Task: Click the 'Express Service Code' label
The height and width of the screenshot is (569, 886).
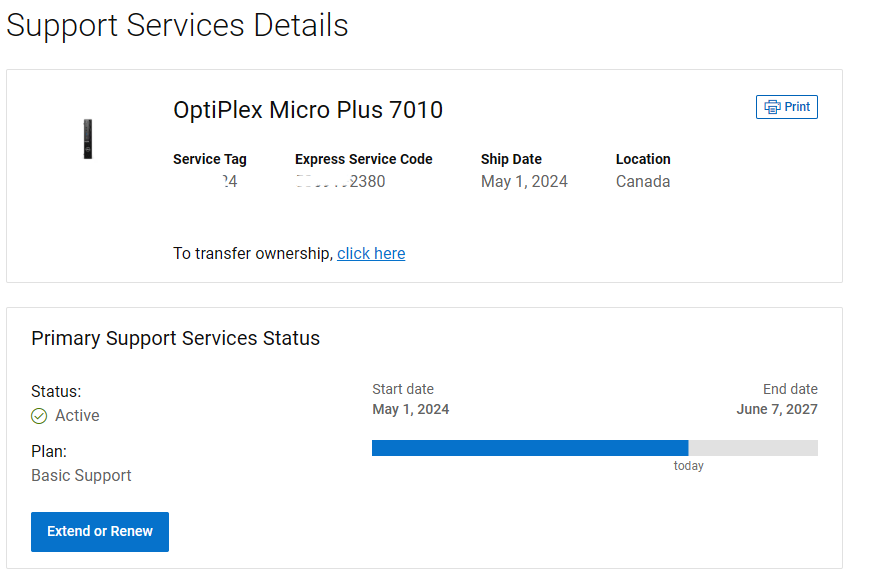Action: click(x=363, y=159)
